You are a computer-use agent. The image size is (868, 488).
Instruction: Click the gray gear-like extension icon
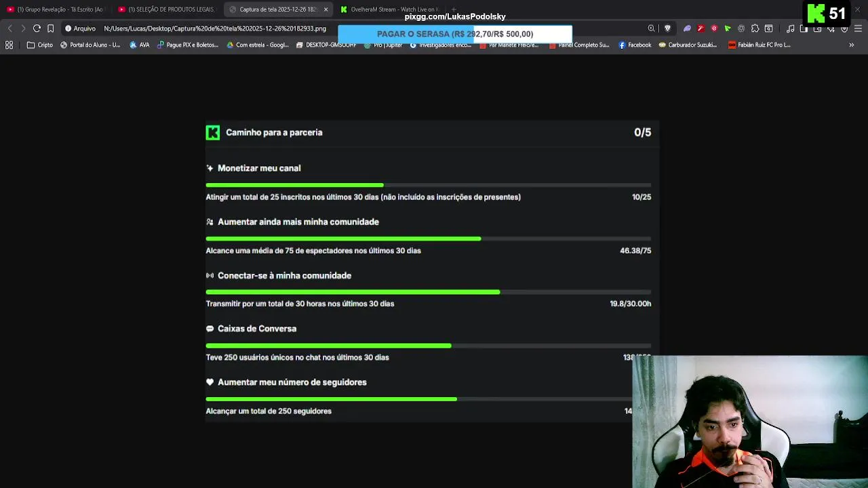coord(741,28)
